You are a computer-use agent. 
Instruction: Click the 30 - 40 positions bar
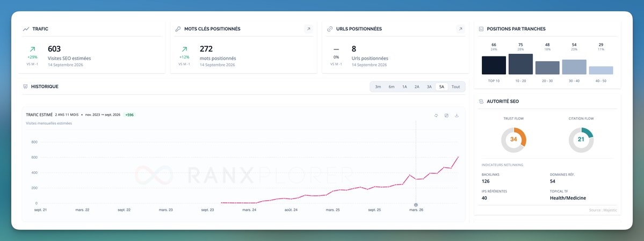[574, 67]
